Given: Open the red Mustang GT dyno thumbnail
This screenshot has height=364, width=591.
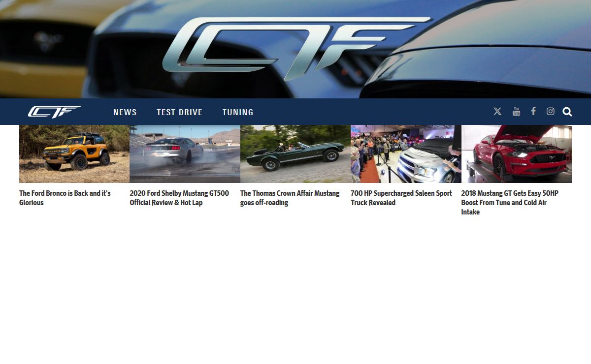Looking at the screenshot, I should (x=517, y=154).
